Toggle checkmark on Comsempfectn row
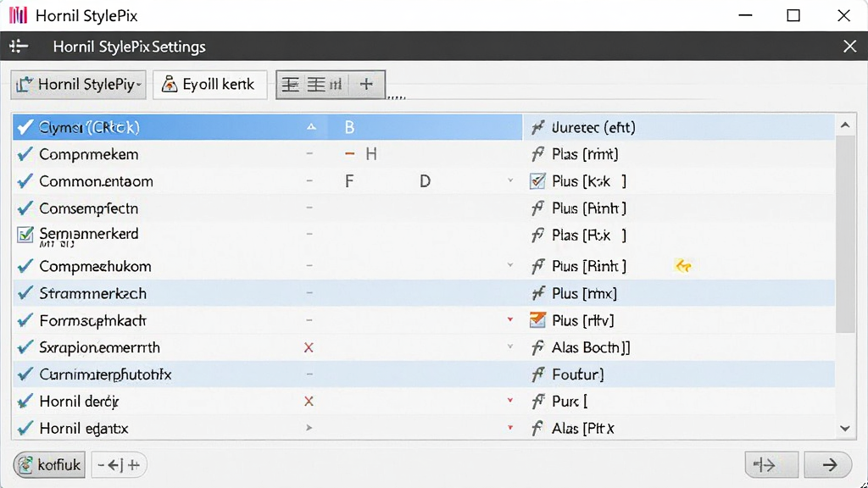 click(25, 208)
